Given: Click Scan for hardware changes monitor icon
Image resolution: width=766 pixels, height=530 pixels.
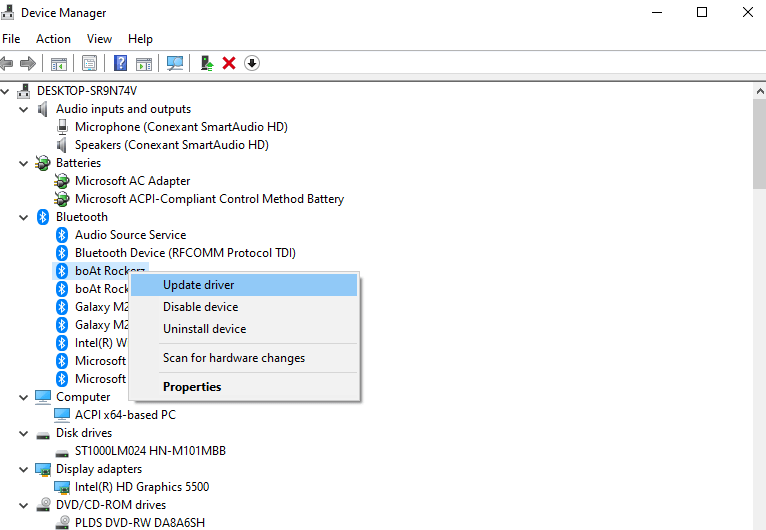Looking at the screenshot, I should tap(175, 63).
